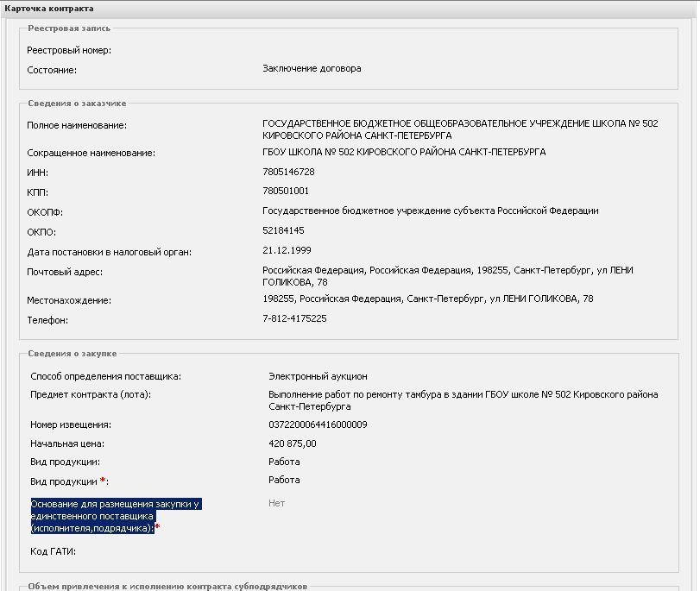Click the ИНН value 7805146728
Viewport: 700px width, 591px height.
(x=288, y=173)
